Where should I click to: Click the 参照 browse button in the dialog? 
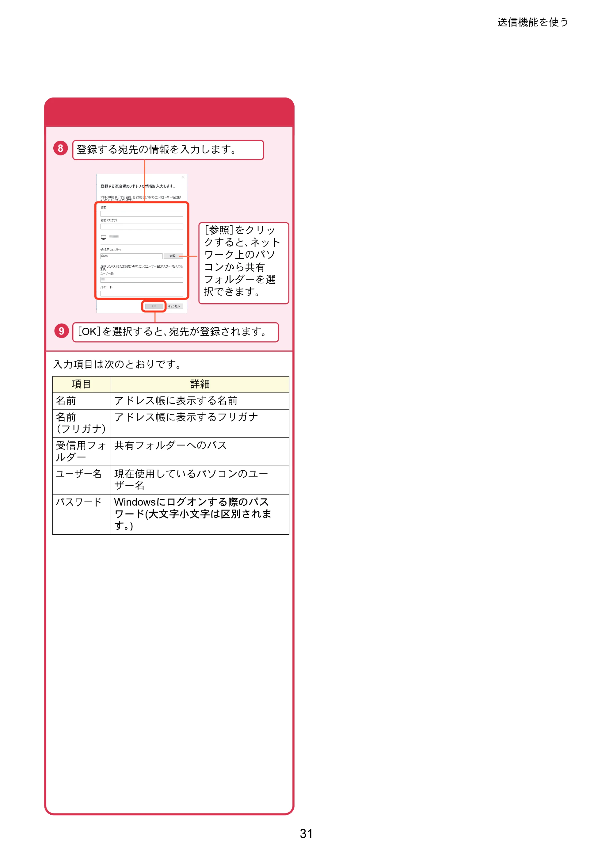pyautogui.click(x=173, y=256)
